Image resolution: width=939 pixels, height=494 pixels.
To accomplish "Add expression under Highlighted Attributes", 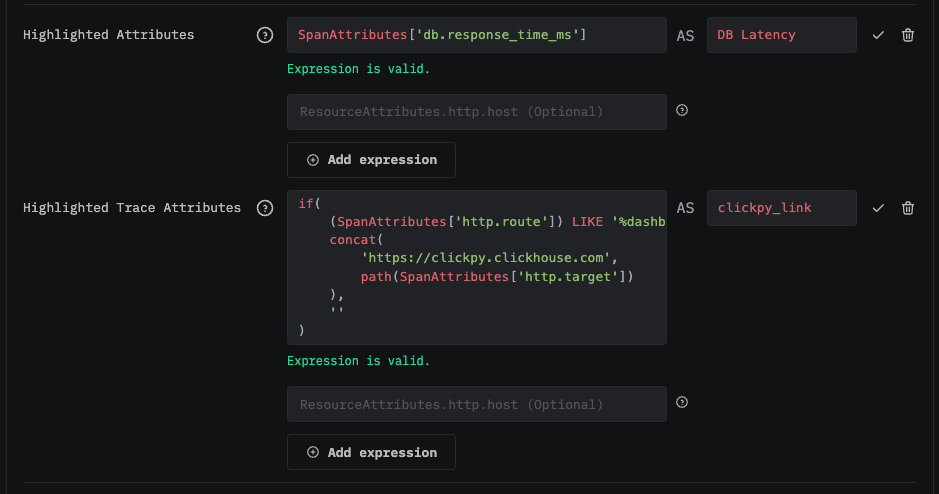I will [371, 160].
